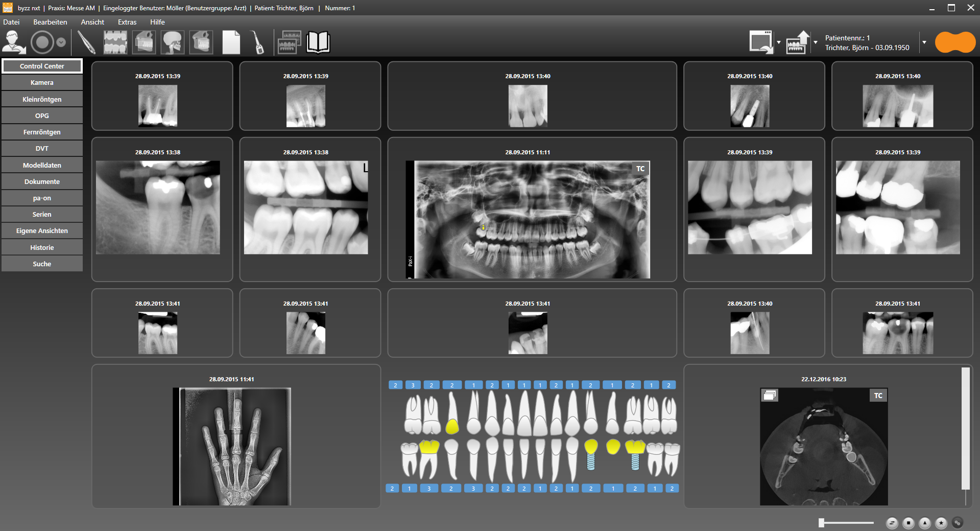Open the bitewing small X-ray acquisition icon
The width and height of the screenshot is (980, 531).
pyautogui.click(x=115, y=42)
